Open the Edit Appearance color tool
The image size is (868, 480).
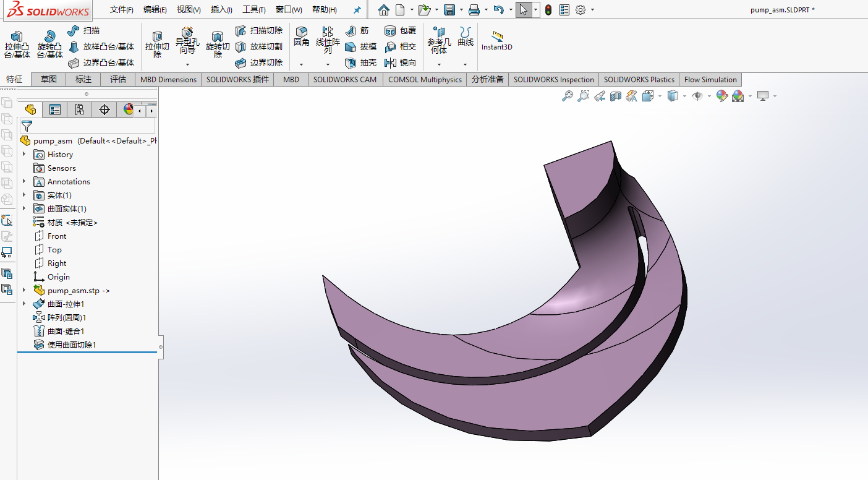[721, 96]
